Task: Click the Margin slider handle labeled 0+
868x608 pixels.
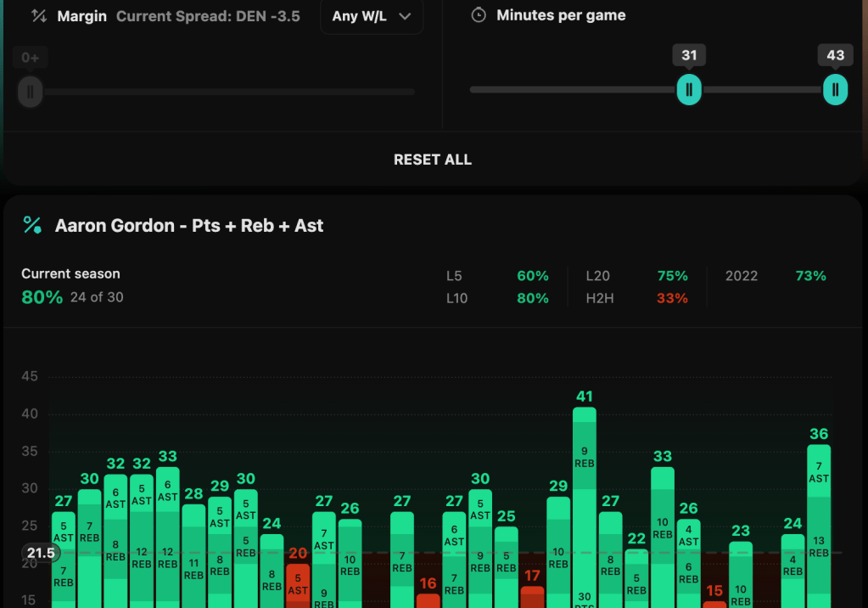Action: click(31, 91)
